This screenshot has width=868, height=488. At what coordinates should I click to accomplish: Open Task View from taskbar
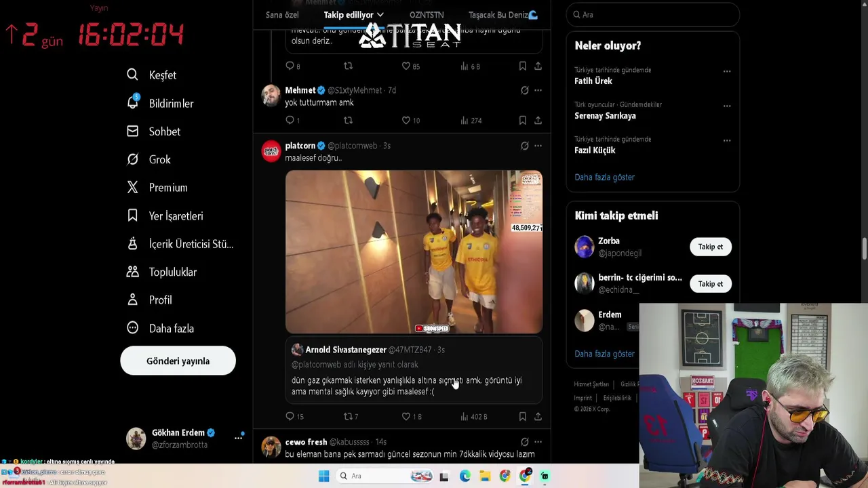(x=444, y=476)
